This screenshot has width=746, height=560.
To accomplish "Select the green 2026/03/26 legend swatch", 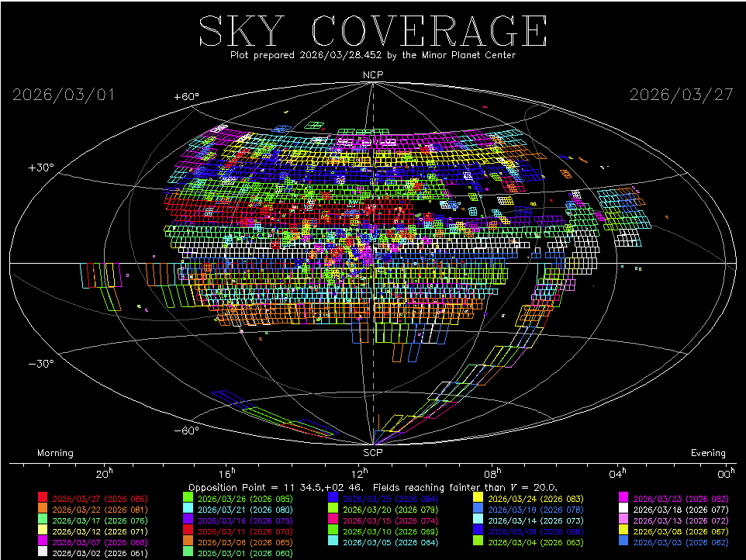I will click(x=188, y=497).
